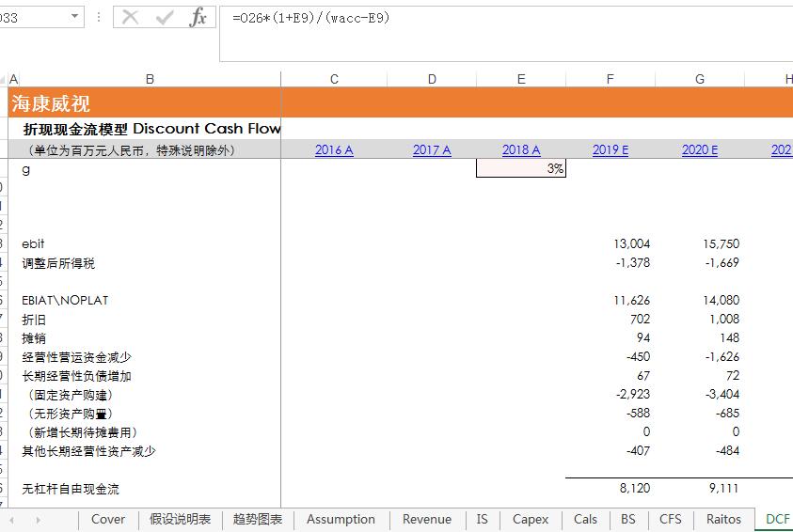The height and width of the screenshot is (532, 793).
Task: Select 经营性营运资金减少 row label
Action: tap(76, 358)
